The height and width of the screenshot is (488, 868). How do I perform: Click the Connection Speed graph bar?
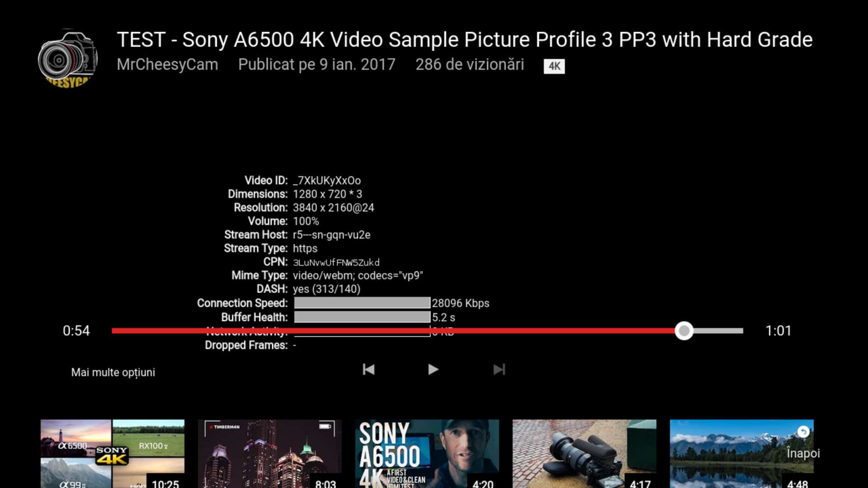tap(362, 303)
